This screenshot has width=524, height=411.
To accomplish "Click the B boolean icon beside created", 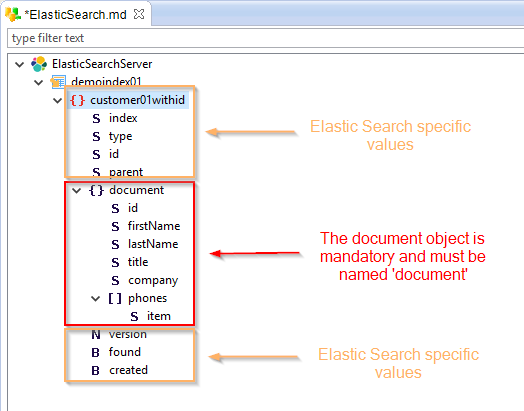I will pyautogui.click(x=96, y=371).
